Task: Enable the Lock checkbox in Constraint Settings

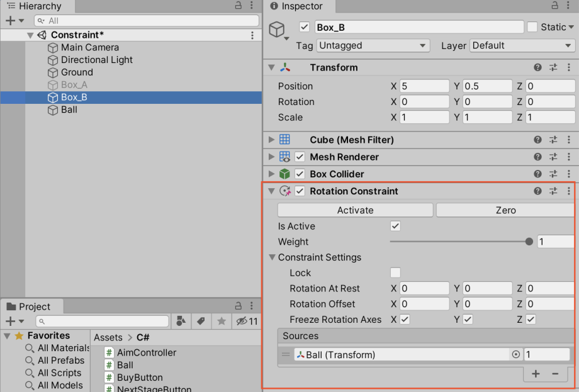Action: click(395, 272)
